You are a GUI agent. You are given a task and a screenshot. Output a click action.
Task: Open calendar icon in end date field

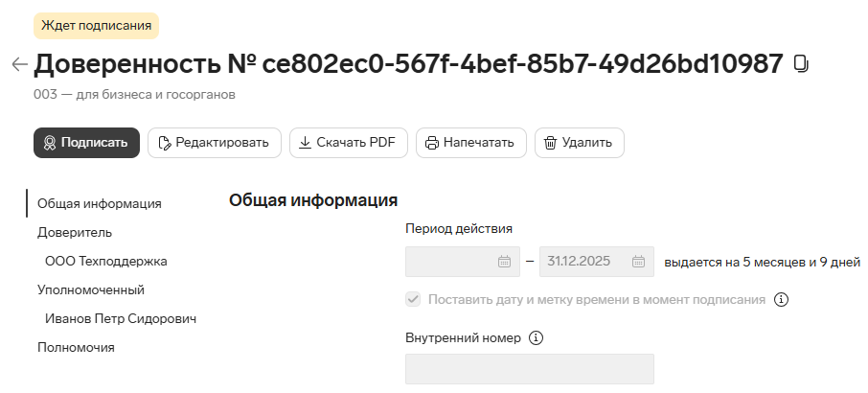click(x=638, y=262)
